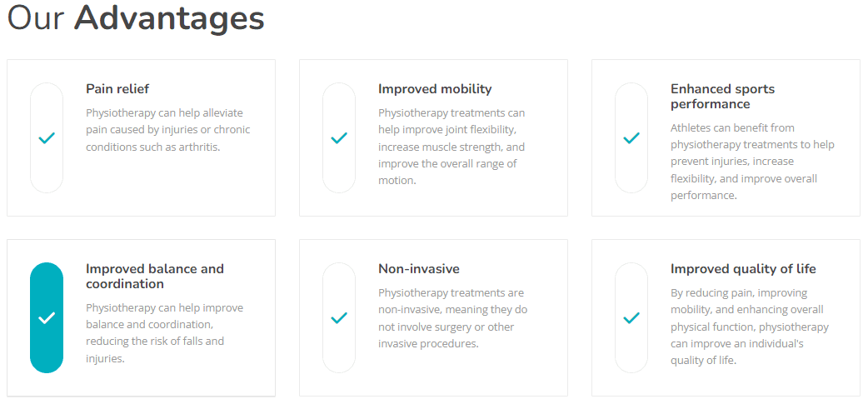Click the Improved quality of life checkmark
The height and width of the screenshot is (404, 868).
[x=631, y=318]
